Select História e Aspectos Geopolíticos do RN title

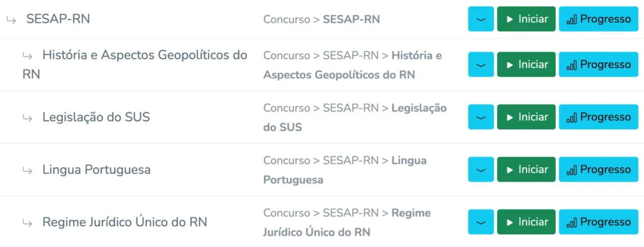(135, 65)
